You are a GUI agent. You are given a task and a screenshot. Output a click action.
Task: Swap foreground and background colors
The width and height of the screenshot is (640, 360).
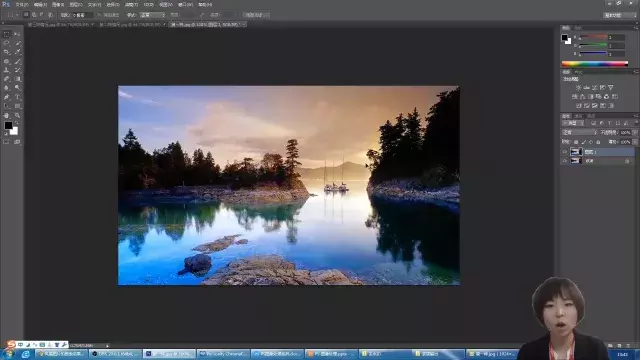coord(17,122)
